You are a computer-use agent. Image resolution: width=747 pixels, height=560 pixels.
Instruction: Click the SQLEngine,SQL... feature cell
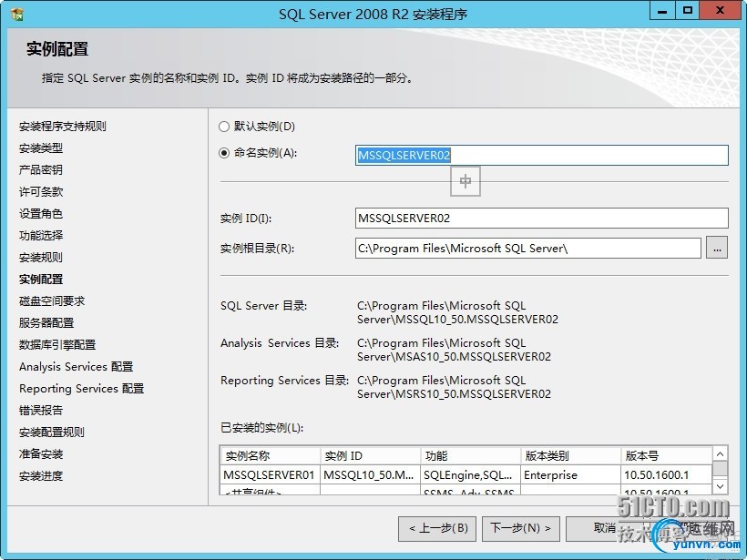470,474
